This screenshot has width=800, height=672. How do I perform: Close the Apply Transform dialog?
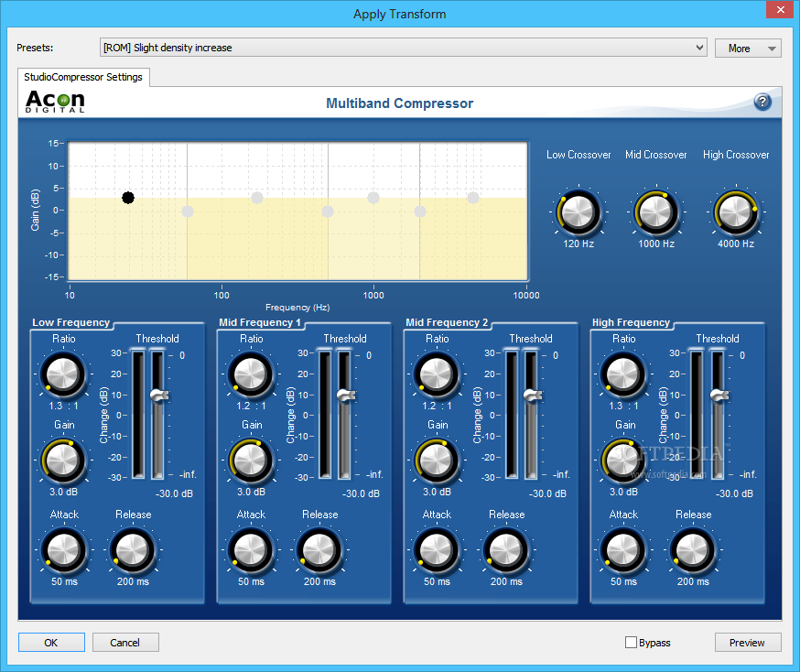point(780,9)
